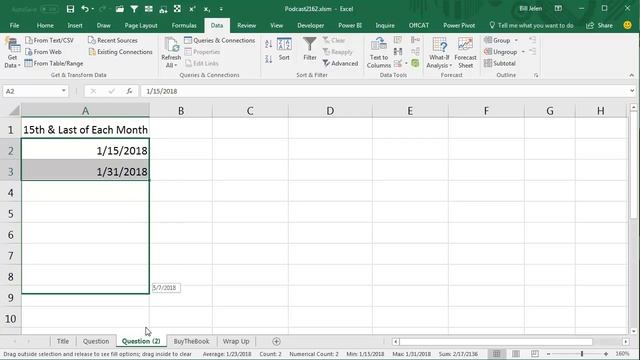Screen dimensions: 640x360
Task: Open the Inquire tab
Action: point(385,25)
